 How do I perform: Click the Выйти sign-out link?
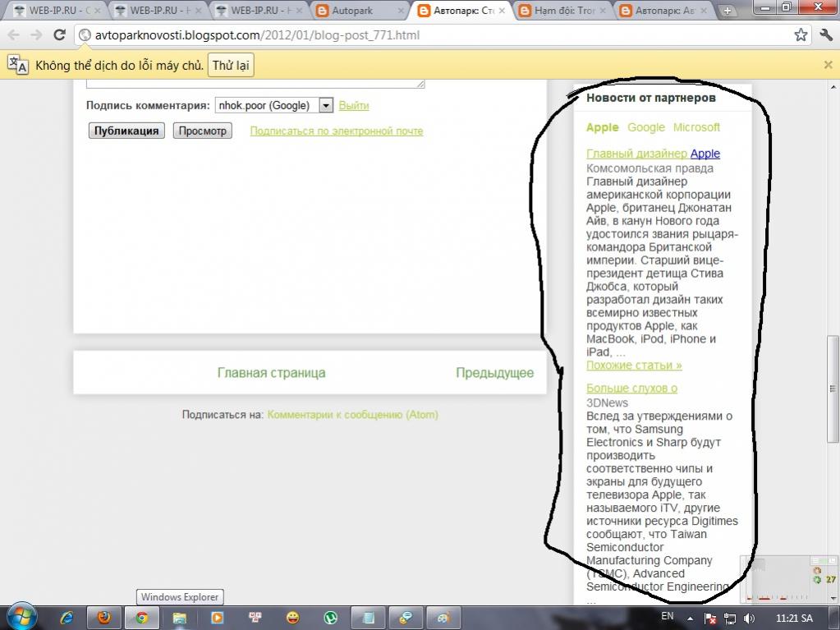354,105
